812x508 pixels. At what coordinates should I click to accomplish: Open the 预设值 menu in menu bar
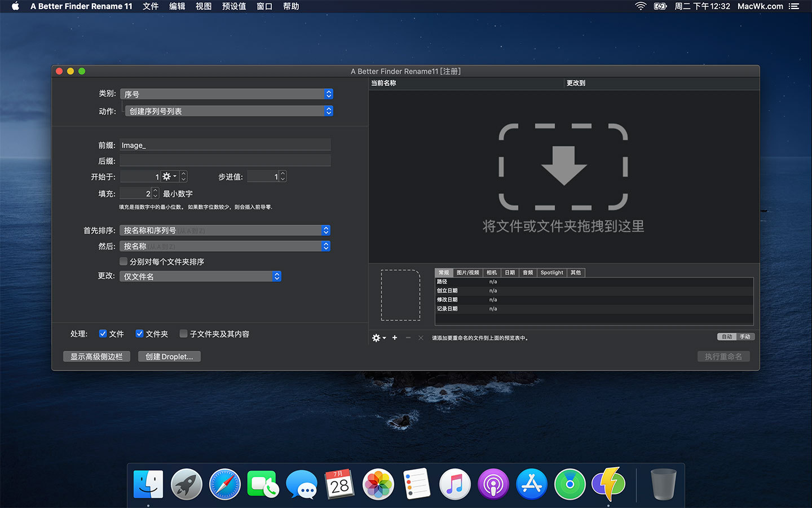[x=233, y=6]
